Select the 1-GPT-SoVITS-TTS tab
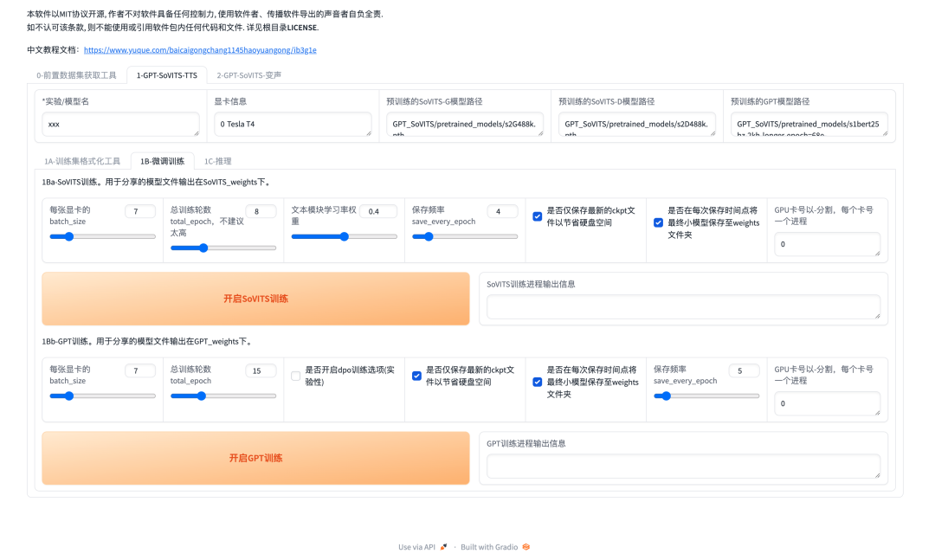935x560 pixels. pos(167,75)
